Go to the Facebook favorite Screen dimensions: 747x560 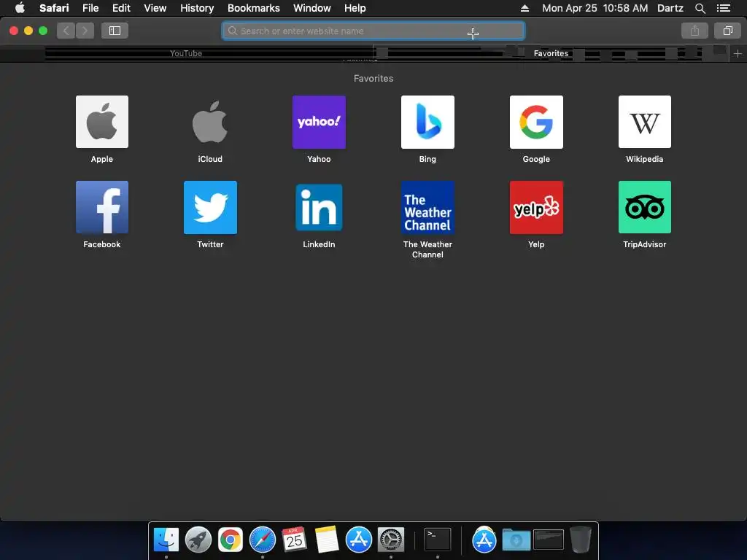[102, 207]
